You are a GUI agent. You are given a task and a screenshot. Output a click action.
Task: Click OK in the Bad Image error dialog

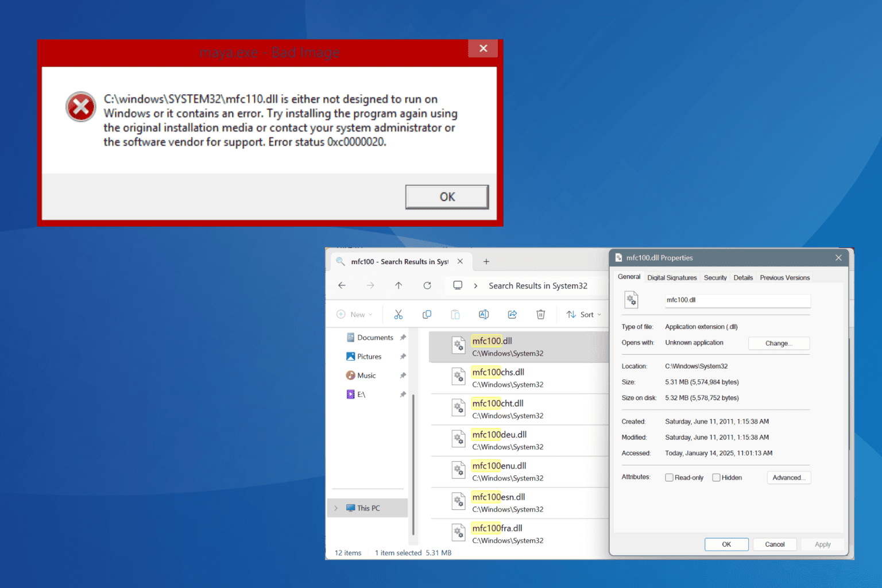coord(447,197)
